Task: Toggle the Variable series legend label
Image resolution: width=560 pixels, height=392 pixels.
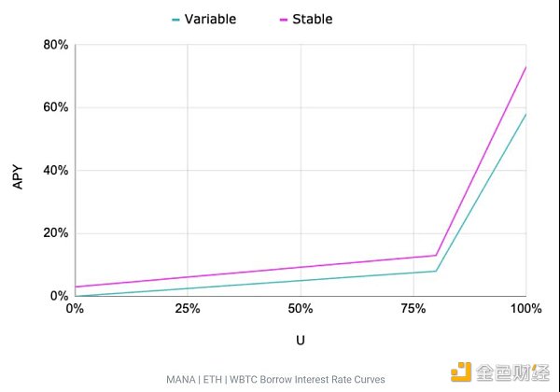Action: (212, 19)
